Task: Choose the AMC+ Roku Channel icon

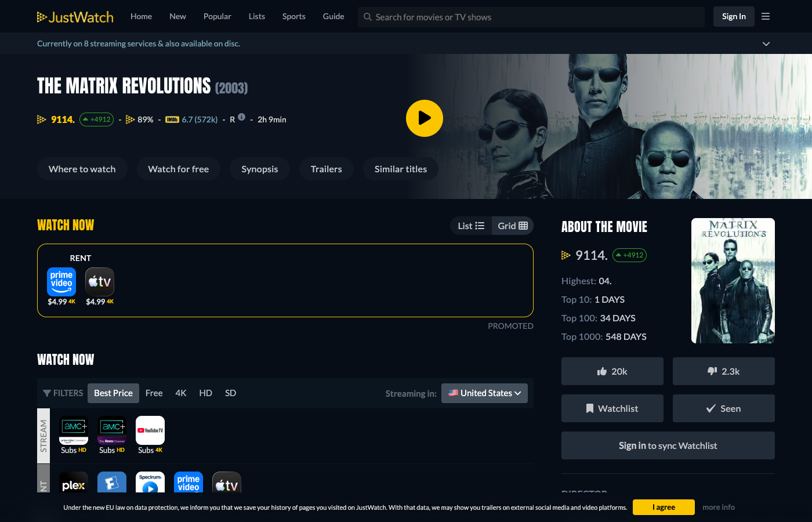Action: point(112,431)
